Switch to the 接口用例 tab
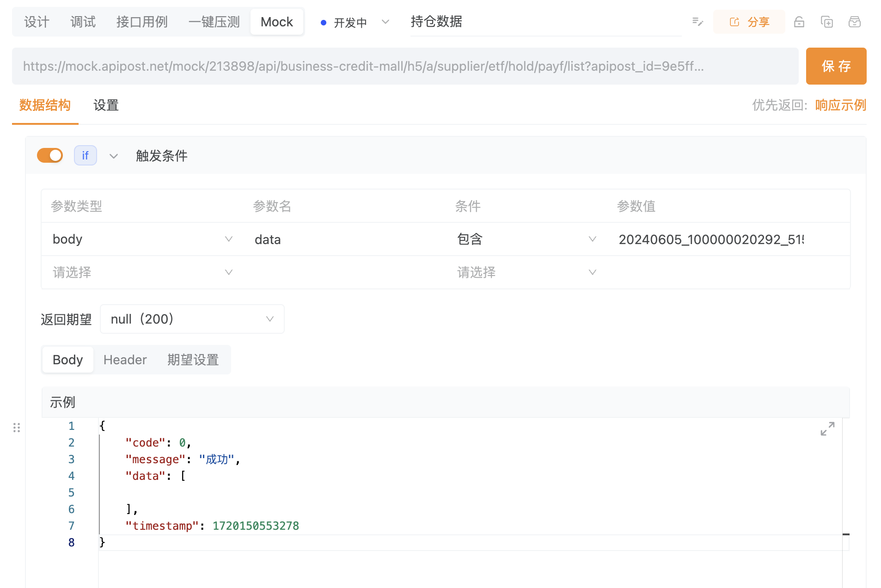 coord(142,22)
